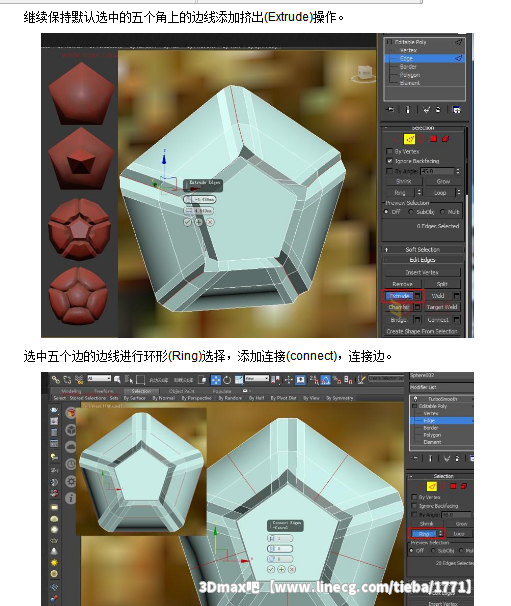The width and height of the screenshot is (511, 606).
Task: Check Ignore Backfacing in lower image
Action: (x=414, y=506)
